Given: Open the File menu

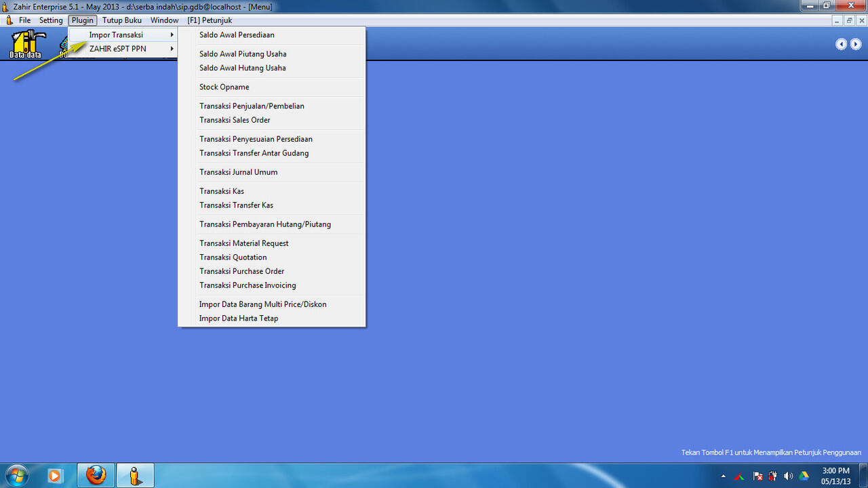Looking at the screenshot, I should pyautogui.click(x=25, y=20).
